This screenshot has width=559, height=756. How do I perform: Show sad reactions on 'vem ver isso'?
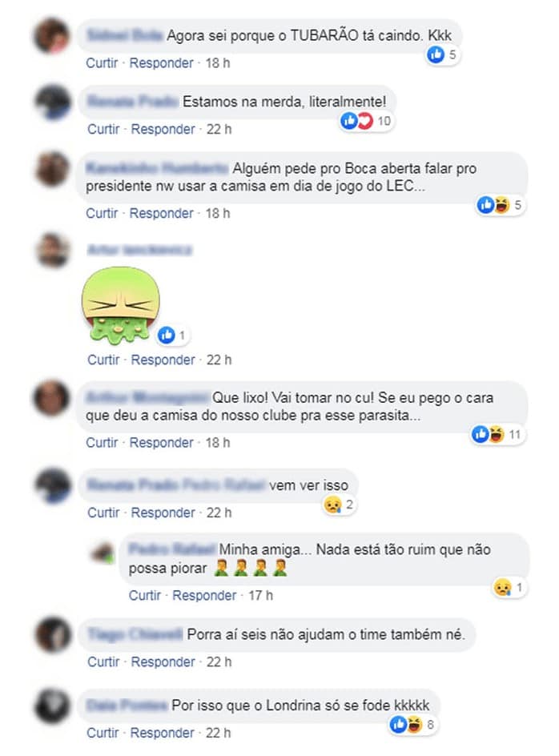click(x=339, y=505)
